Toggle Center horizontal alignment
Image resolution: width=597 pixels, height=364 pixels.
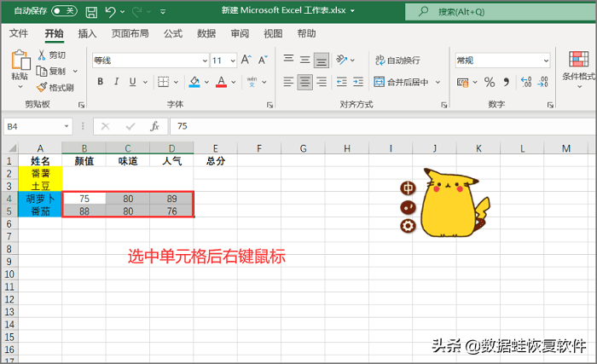click(x=305, y=82)
